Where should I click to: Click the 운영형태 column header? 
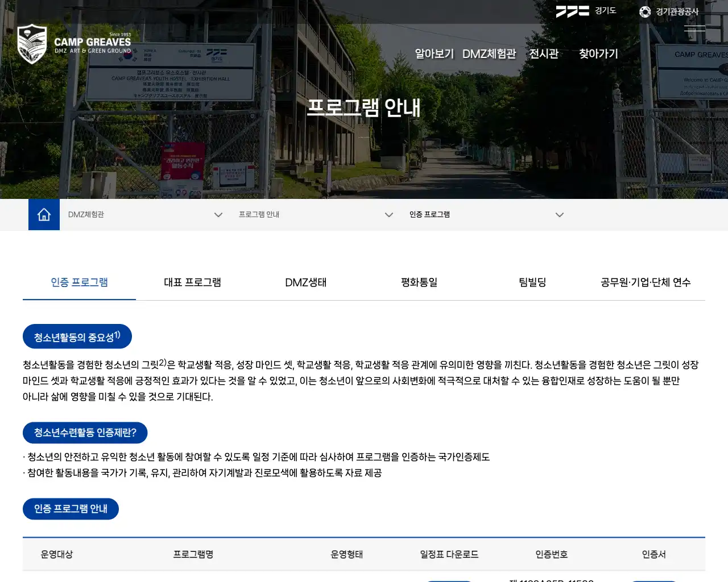[347, 554]
